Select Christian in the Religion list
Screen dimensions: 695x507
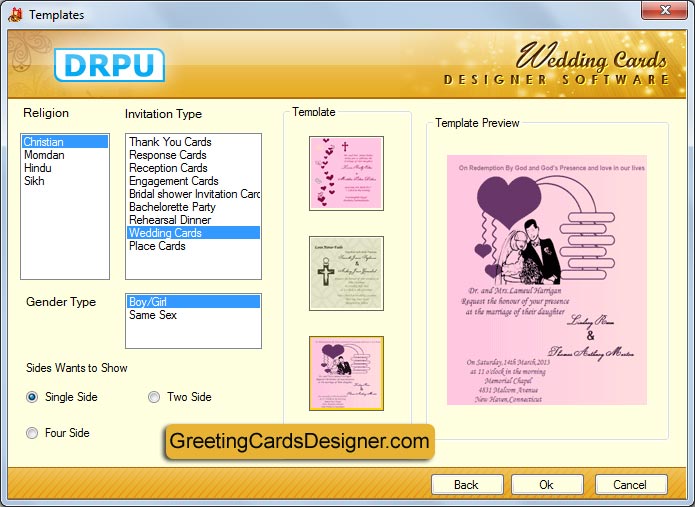coord(65,142)
